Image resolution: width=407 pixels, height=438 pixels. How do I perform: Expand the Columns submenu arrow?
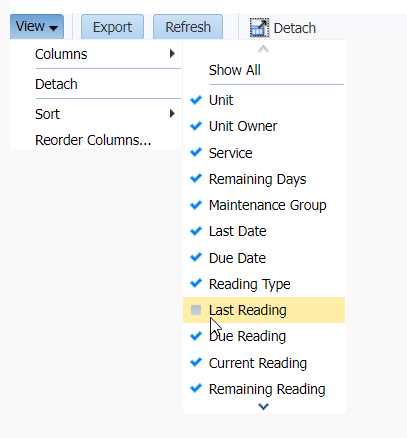(172, 54)
